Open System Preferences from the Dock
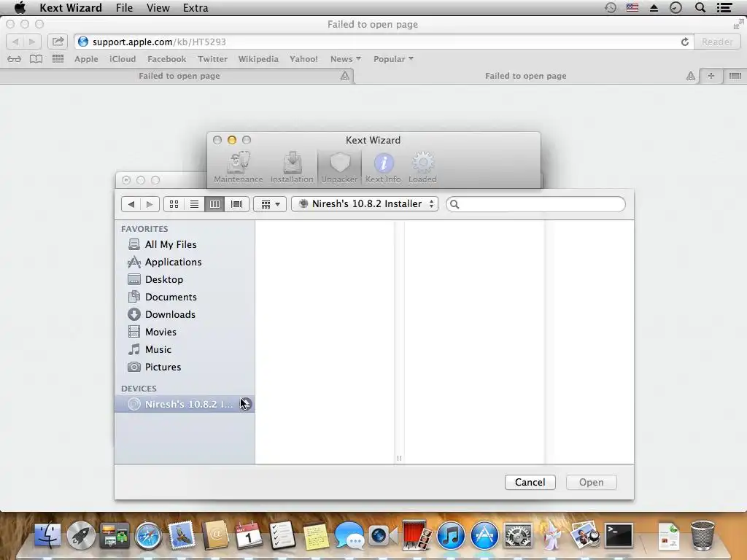Screen dimensions: 747x560 pyautogui.click(x=518, y=534)
